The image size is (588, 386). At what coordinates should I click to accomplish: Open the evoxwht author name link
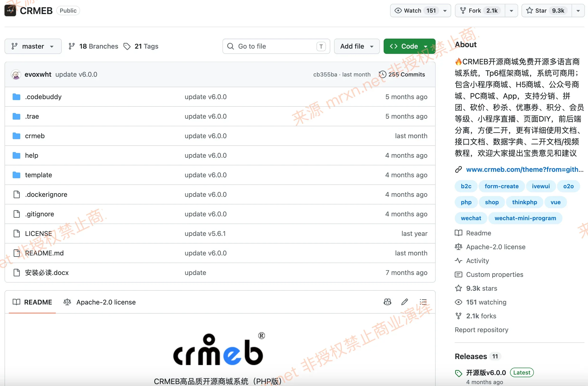38,74
